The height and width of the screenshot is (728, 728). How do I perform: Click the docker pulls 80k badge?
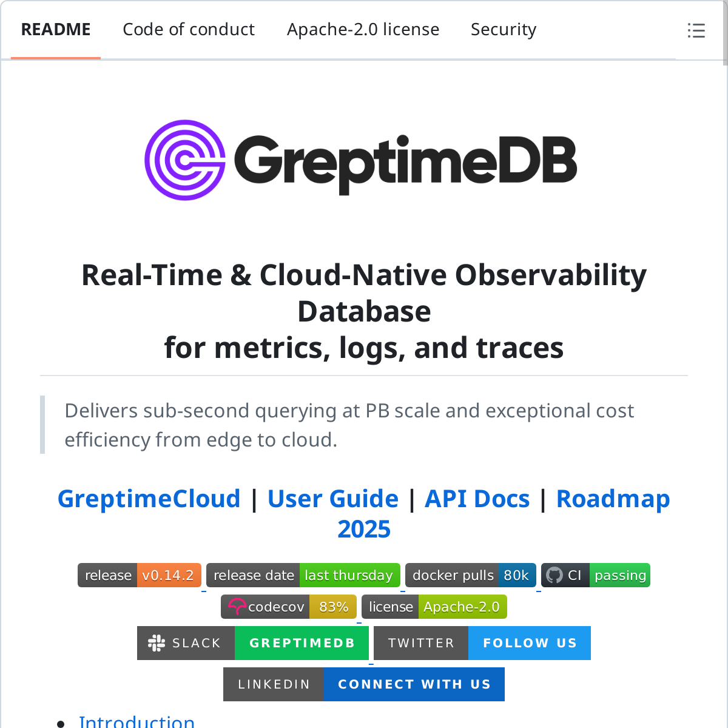click(470, 575)
